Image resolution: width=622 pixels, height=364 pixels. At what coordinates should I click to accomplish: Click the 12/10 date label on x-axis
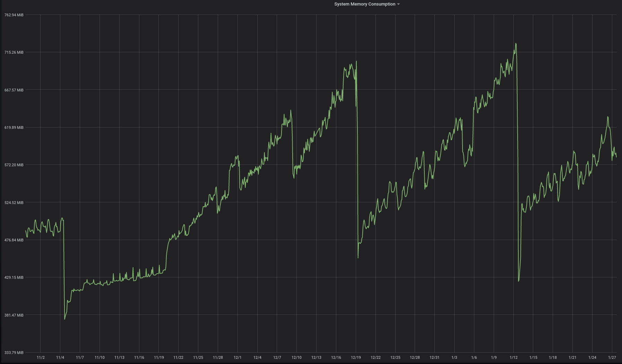[x=296, y=357]
